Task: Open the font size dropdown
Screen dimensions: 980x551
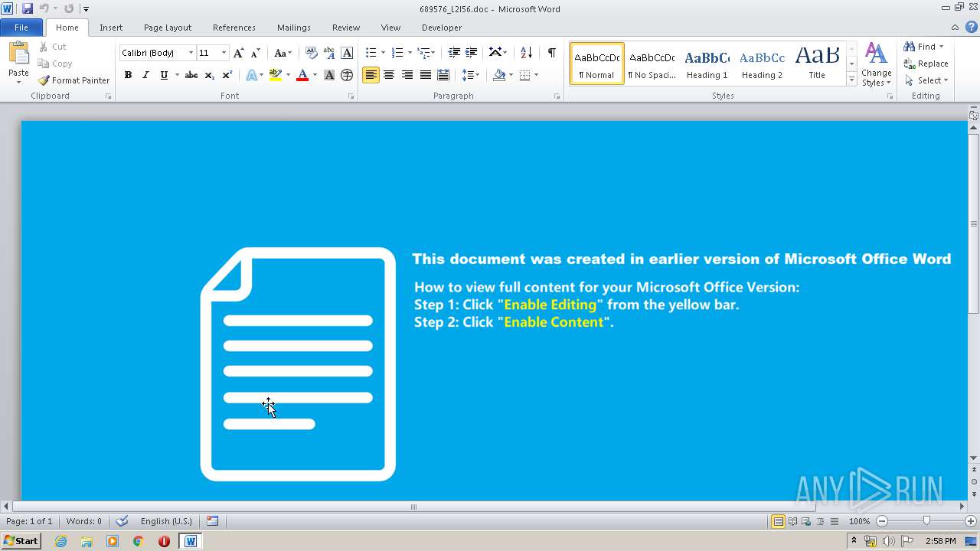Action: (x=224, y=53)
